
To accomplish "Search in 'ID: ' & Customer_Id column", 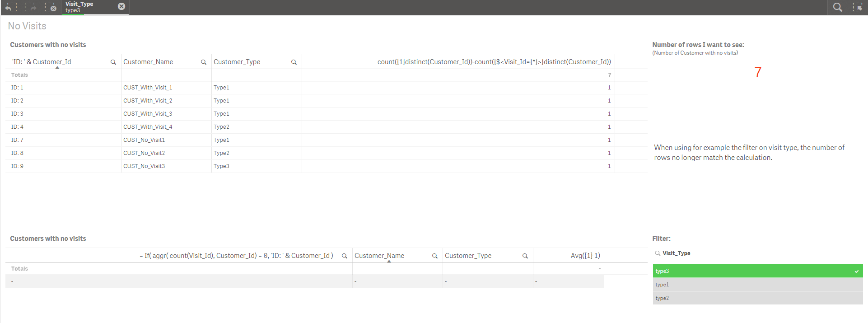I will pyautogui.click(x=113, y=62).
